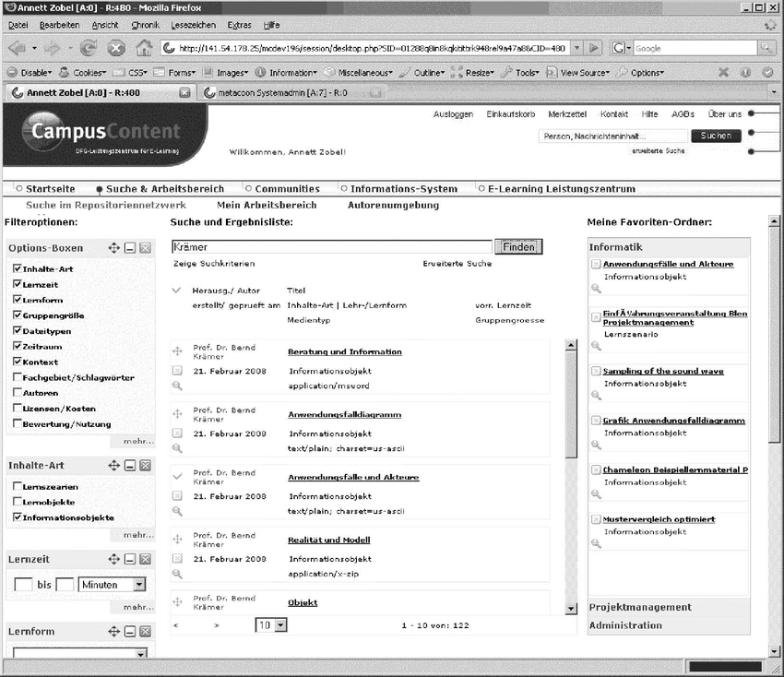
Task: Minimize the Lernzeit filter box
Action: [130, 560]
